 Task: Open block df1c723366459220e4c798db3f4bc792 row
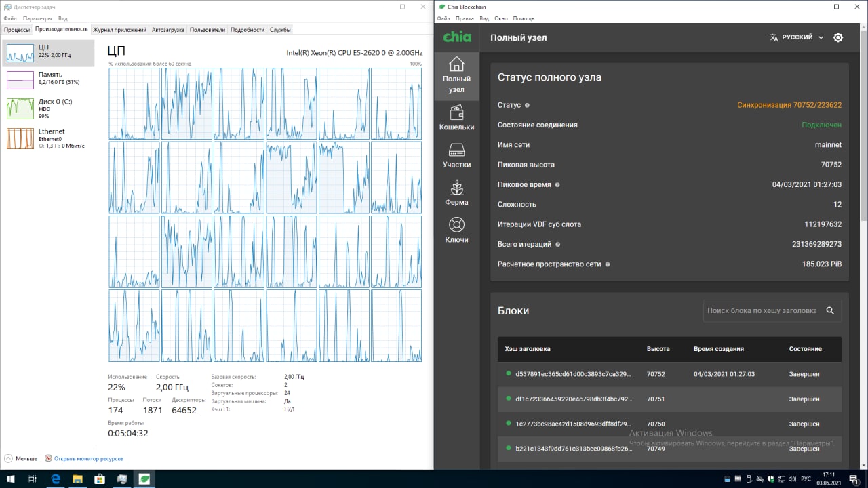coord(669,399)
